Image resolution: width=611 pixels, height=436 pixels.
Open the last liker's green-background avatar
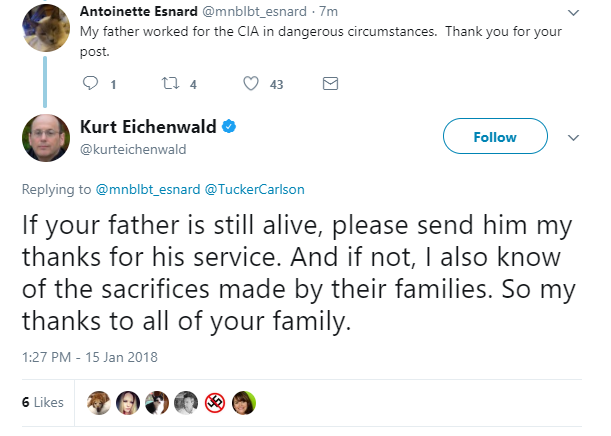(x=244, y=402)
